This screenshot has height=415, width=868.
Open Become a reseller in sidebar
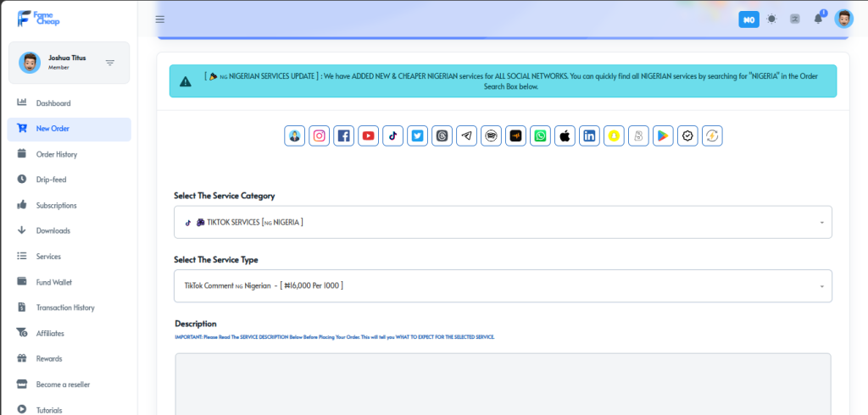pyautogui.click(x=70, y=385)
